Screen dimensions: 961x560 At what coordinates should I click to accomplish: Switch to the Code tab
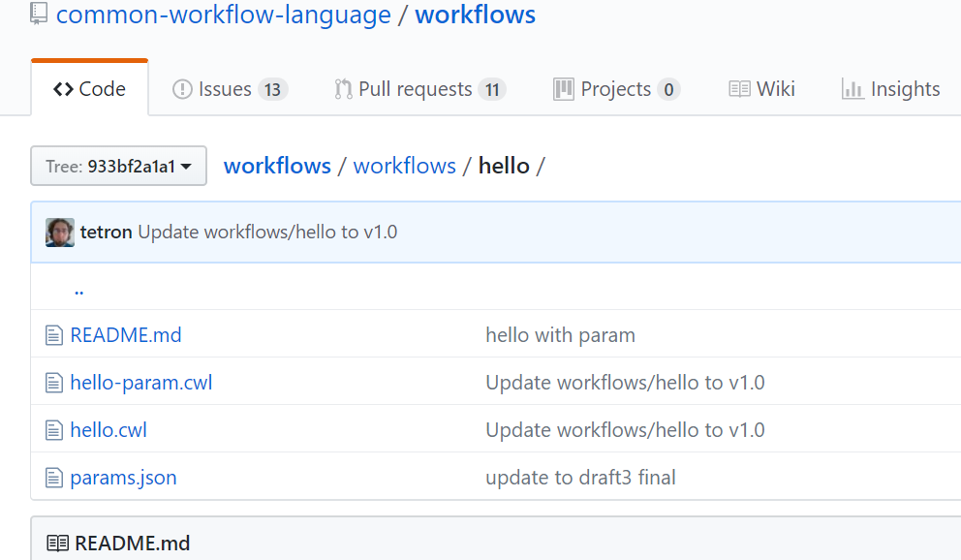click(x=89, y=89)
